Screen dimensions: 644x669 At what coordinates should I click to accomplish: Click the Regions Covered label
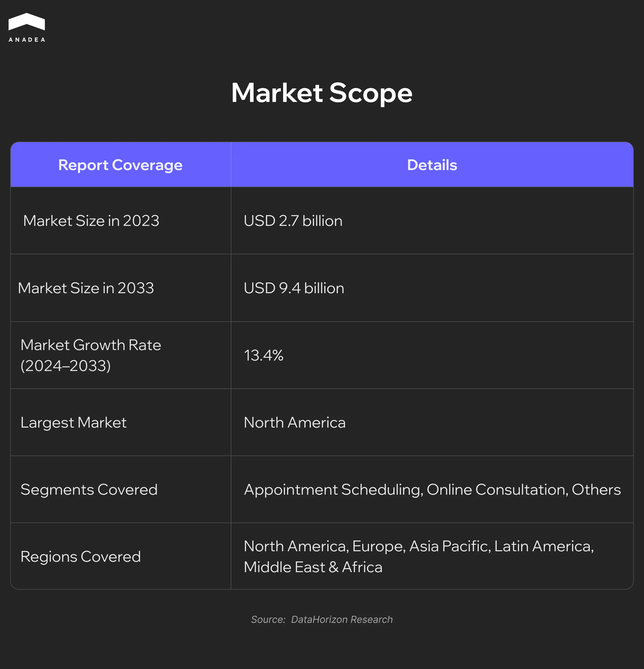pyautogui.click(x=80, y=557)
